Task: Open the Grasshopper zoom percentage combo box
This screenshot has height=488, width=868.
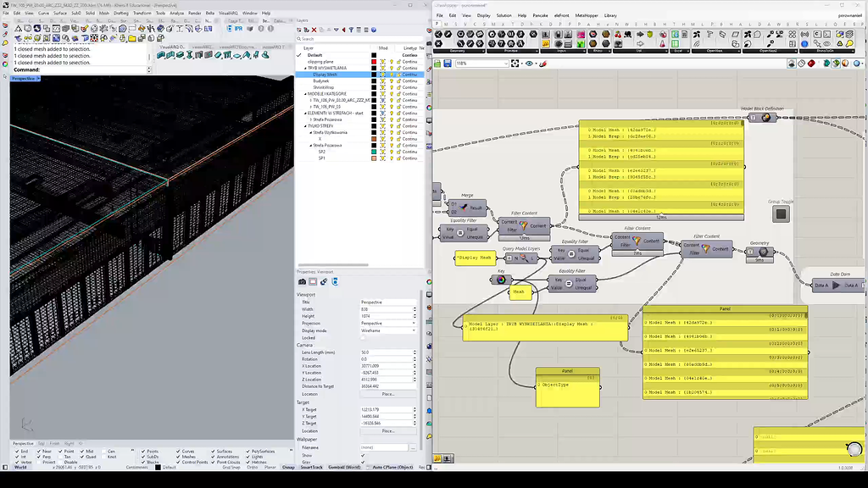Action: [x=480, y=63]
